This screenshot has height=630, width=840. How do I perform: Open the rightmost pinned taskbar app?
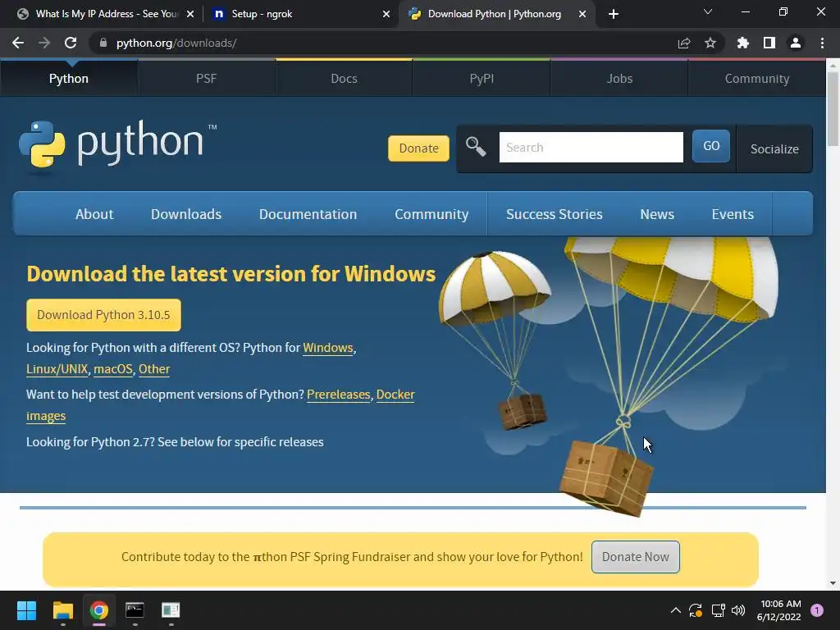[171, 610]
